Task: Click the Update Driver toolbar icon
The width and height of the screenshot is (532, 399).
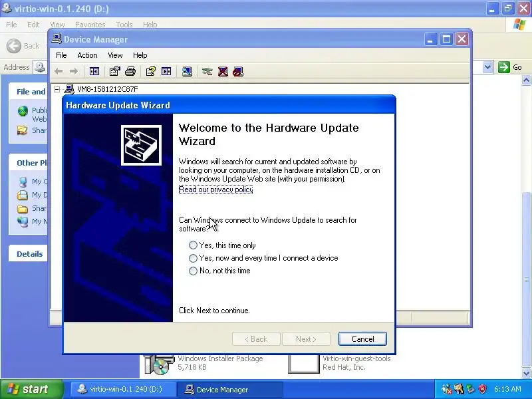Action: tap(207, 71)
